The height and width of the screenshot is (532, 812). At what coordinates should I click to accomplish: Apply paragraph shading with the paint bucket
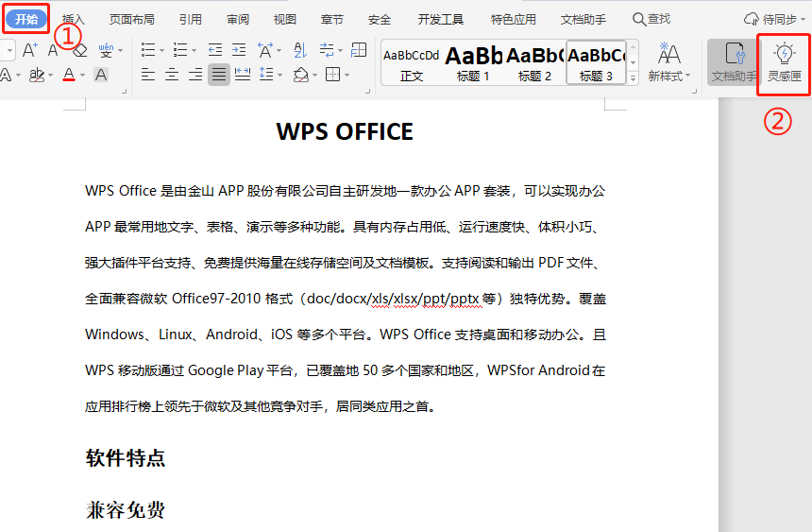(x=301, y=75)
